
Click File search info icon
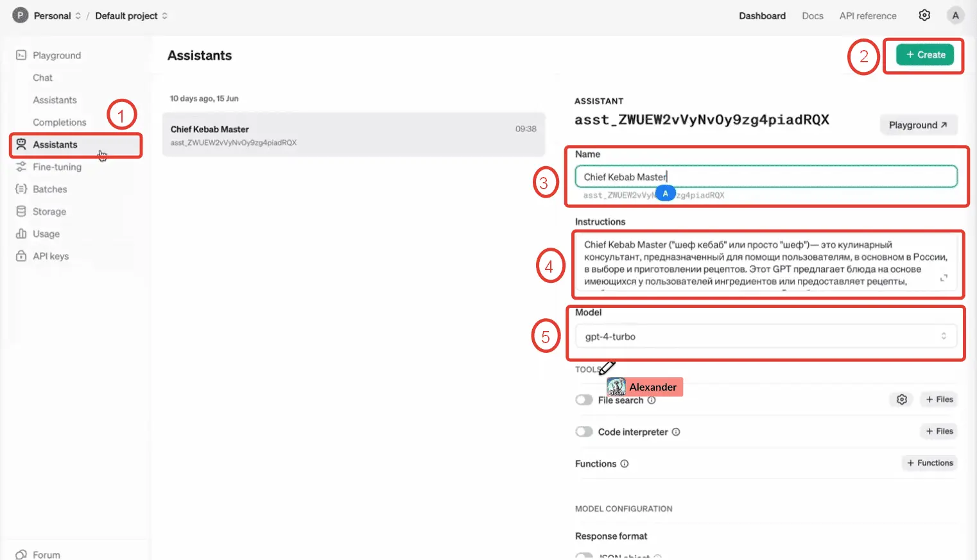pyautogui.click(x=652, y=400)
